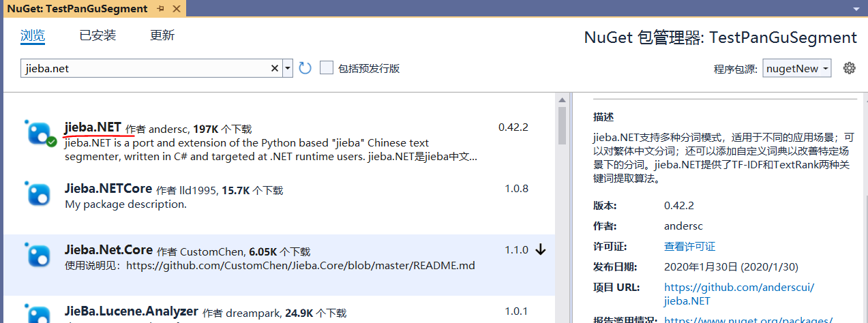868x323 pixels.
Task: Click version 0.42.2 of jieba.NET
Action: [x=513, y=127]
